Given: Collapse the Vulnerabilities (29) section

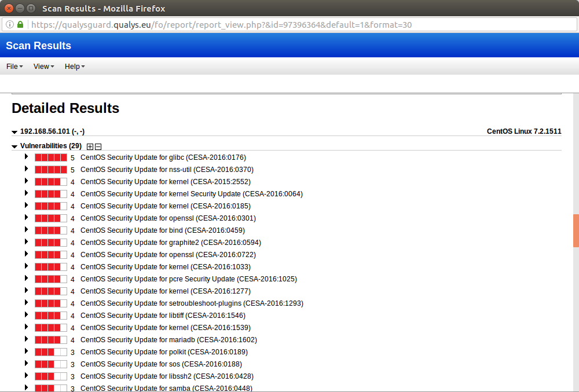Looking at the screenshot, I should 14,146.
